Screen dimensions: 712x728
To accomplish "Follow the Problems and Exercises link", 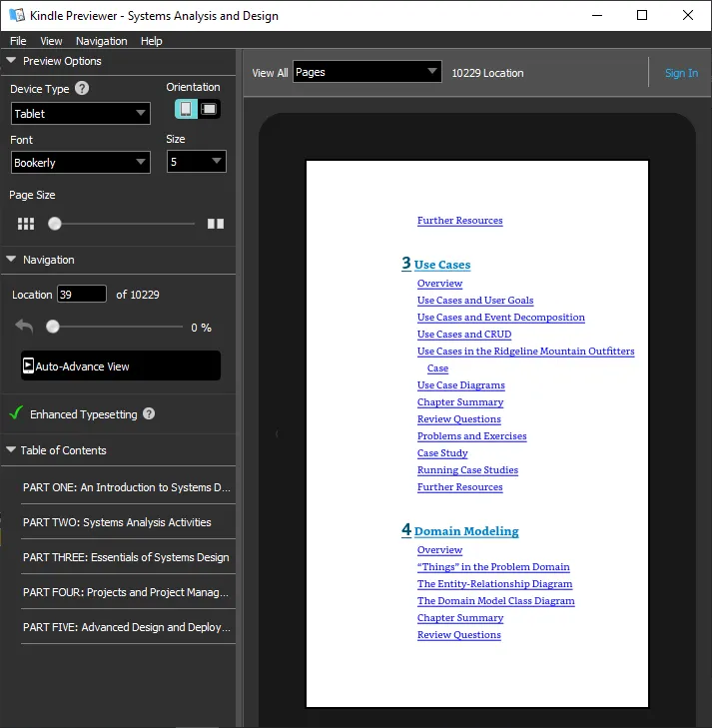I will click(471, 436).
